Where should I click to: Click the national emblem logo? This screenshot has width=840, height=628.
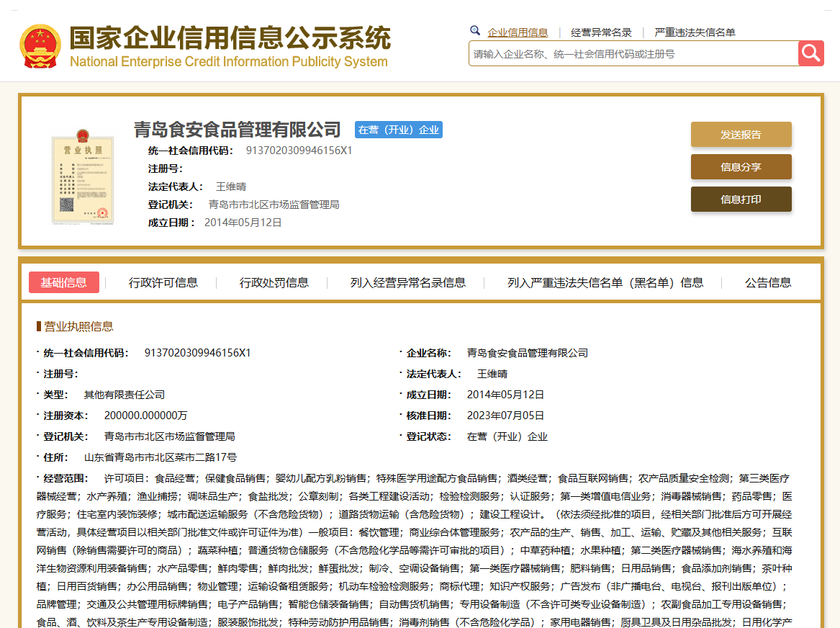pyautogui.click(x=40, y=47)
